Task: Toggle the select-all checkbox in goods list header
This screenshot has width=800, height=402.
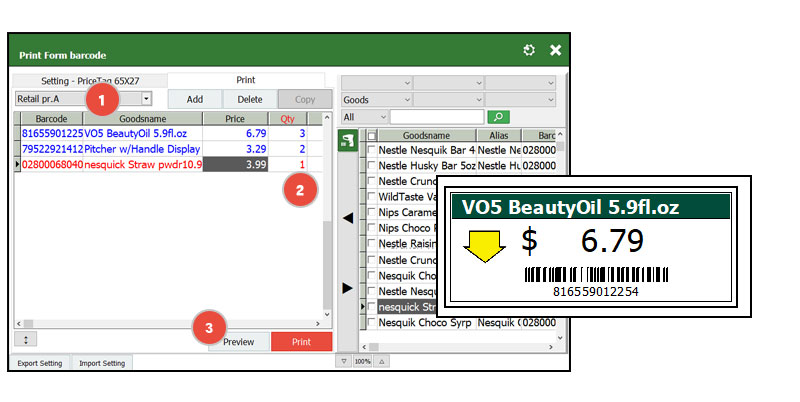Action: (x=372, y=136)
